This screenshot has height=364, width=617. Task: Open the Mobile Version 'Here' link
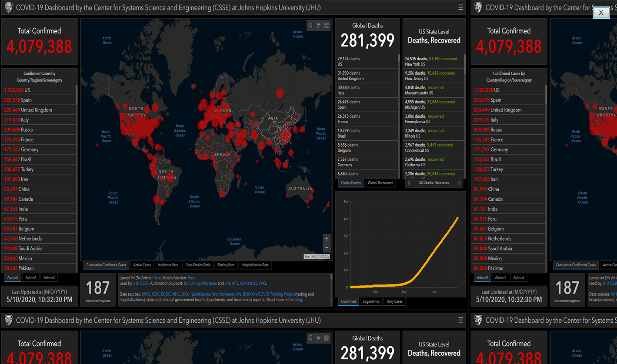coord(191,278)
